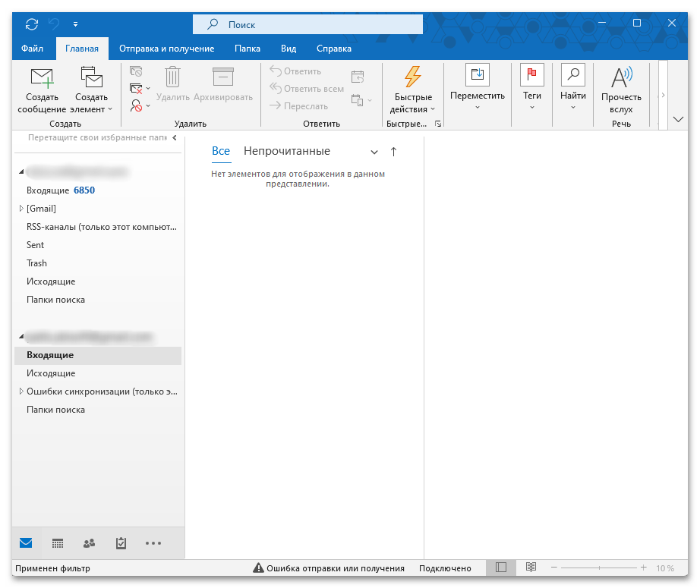The image size is (700, 588).
Task: Switch to the Непрочитанные filter
Action: [286, 151]
